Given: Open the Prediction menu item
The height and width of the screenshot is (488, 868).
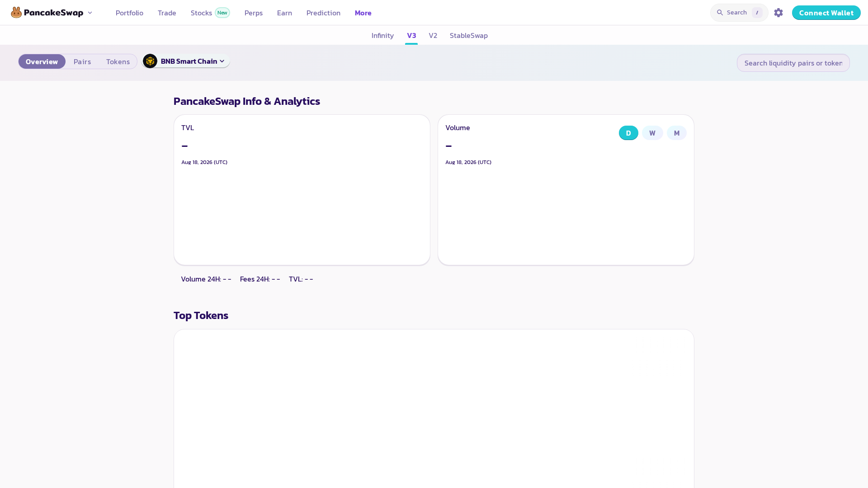Looking at the screenshot, I should [323, 13].
